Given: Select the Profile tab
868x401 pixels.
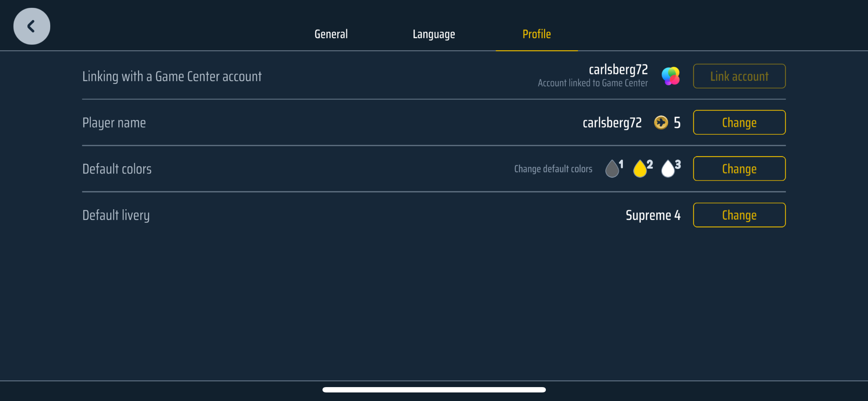Looking at the screenshot, I should point(537,34).
